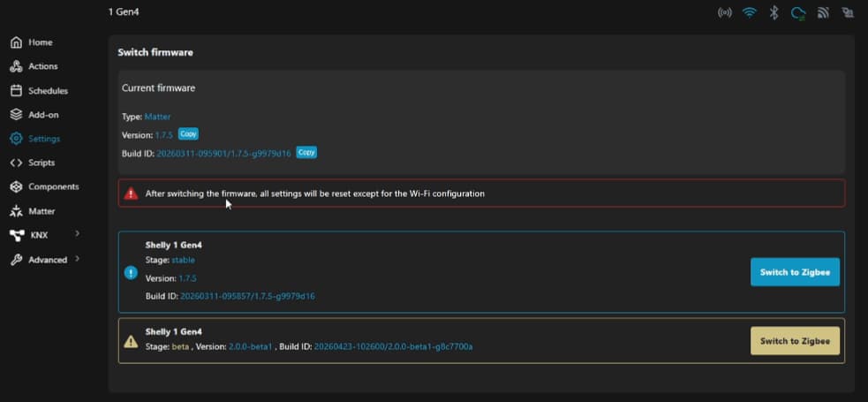
Task: Click the Bluetooth status icon
Action: 774,12
